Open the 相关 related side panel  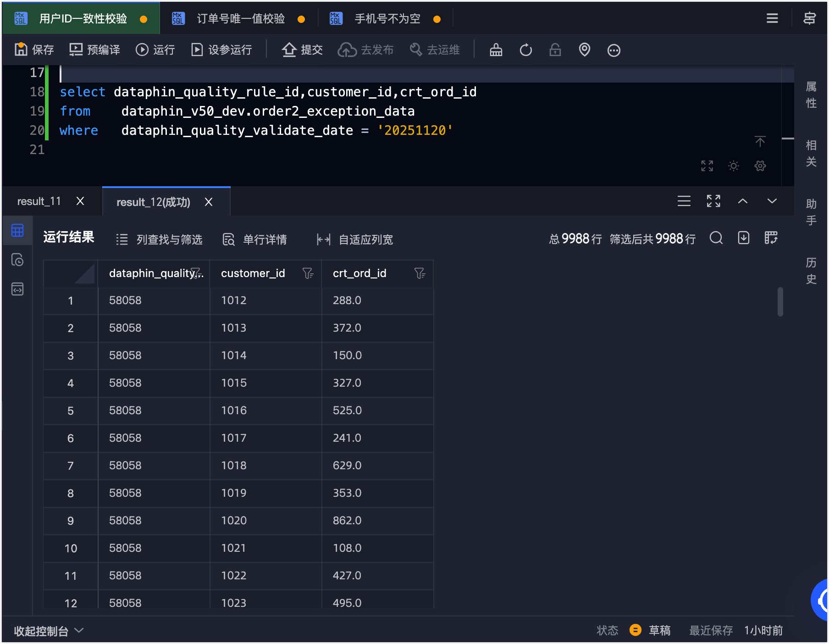pos(811,153)
